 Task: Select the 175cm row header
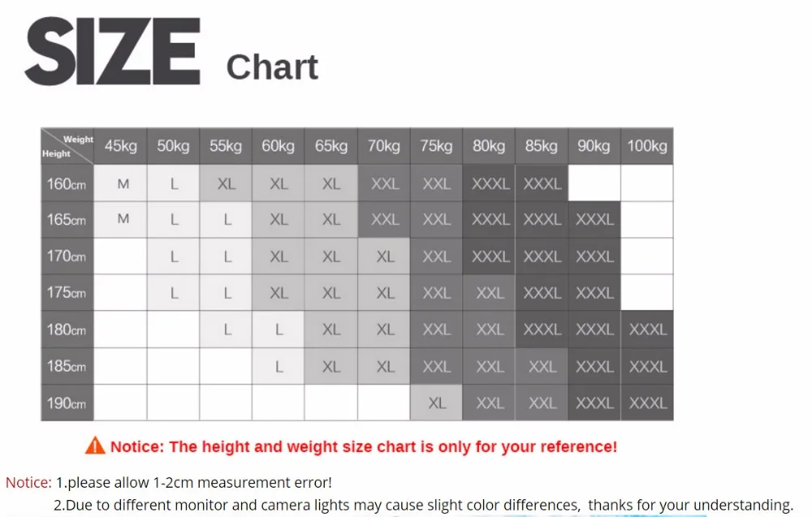[67, 293]
